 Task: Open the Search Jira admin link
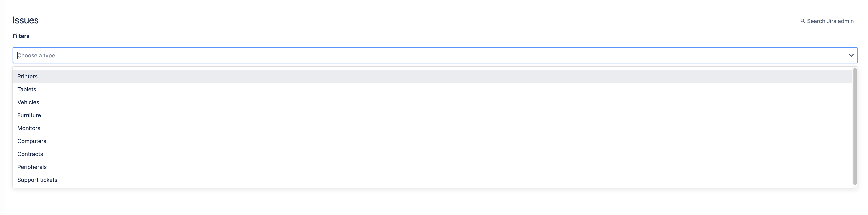(827, 21)
